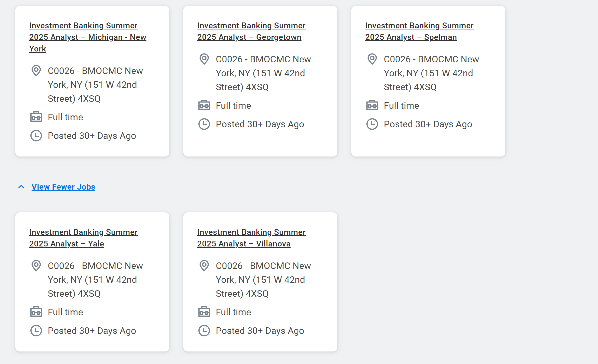Open the Spelman analyst job posting
Screen dimensions: 598x364
pos(419,31)
